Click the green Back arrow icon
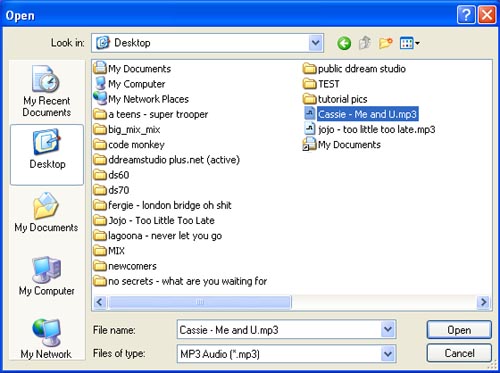 [x=344, y=43]
